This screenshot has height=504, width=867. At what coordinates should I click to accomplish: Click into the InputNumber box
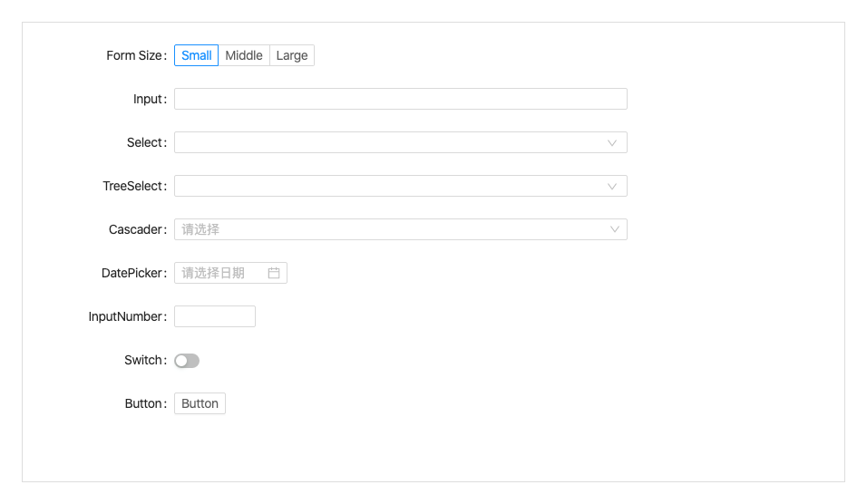coord(214,316)
